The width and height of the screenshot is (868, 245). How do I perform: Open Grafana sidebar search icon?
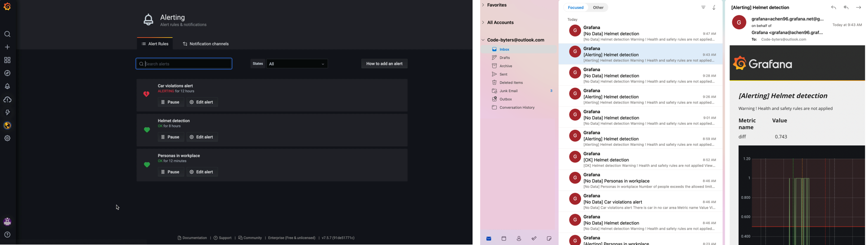pos(7,35)
